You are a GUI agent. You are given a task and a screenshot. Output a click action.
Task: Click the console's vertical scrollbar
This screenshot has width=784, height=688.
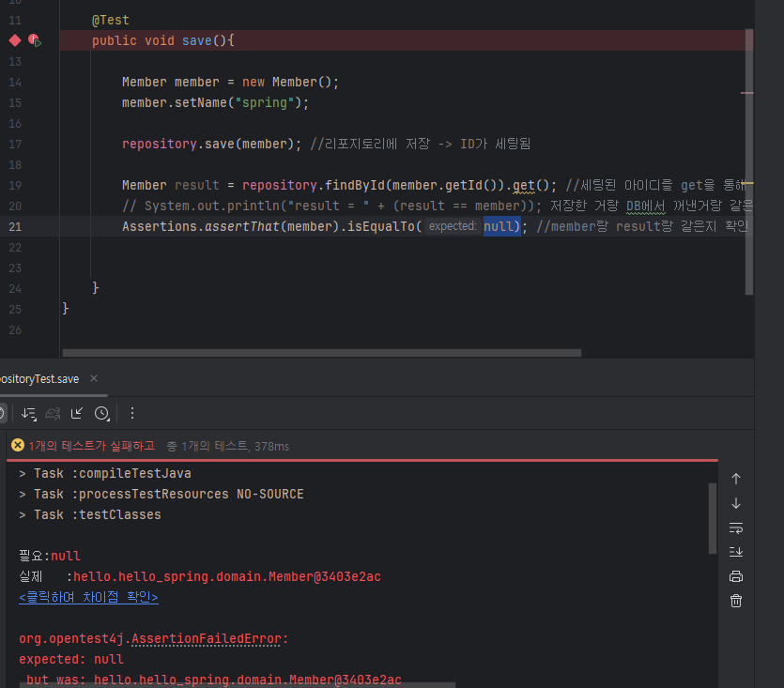[713, 518]
